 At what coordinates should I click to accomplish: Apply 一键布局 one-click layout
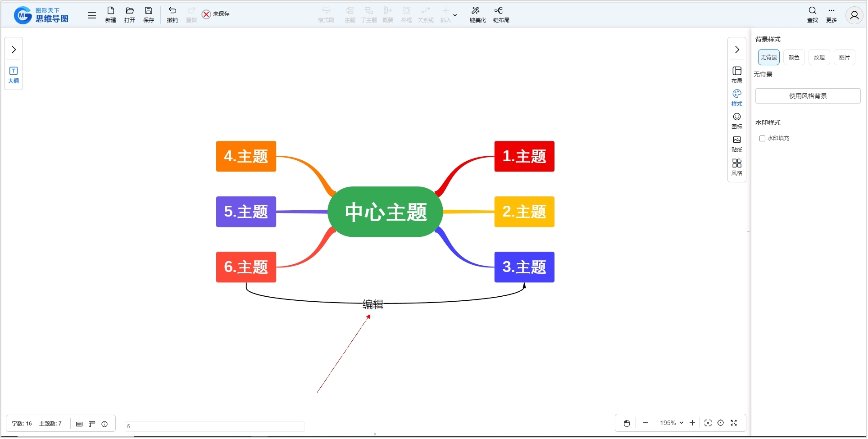pos(499,15)
